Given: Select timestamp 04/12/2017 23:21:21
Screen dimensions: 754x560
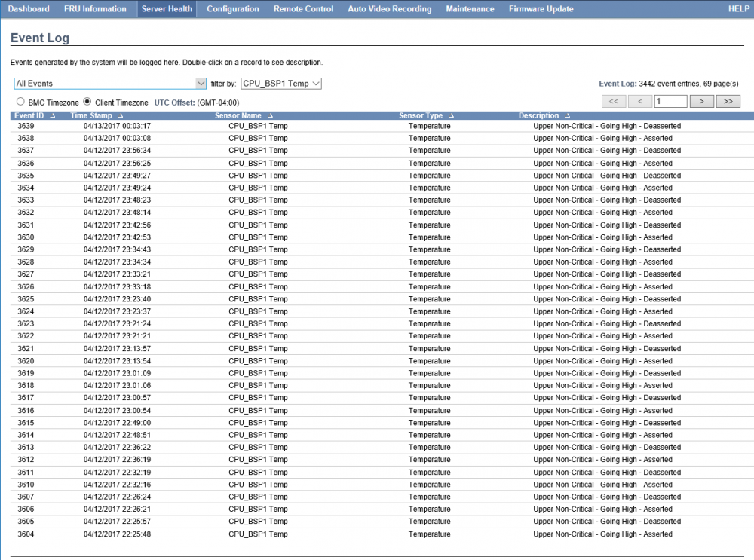Looking at the screenshot, I should coord(117,336).
